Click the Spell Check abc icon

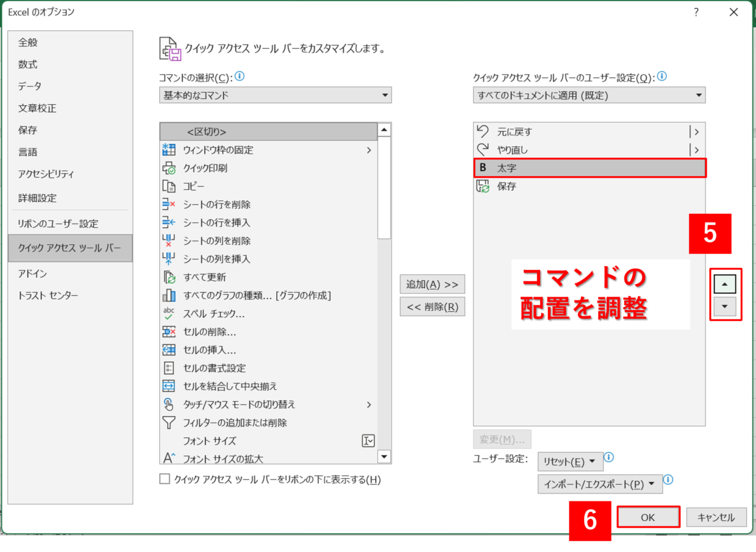169,314
